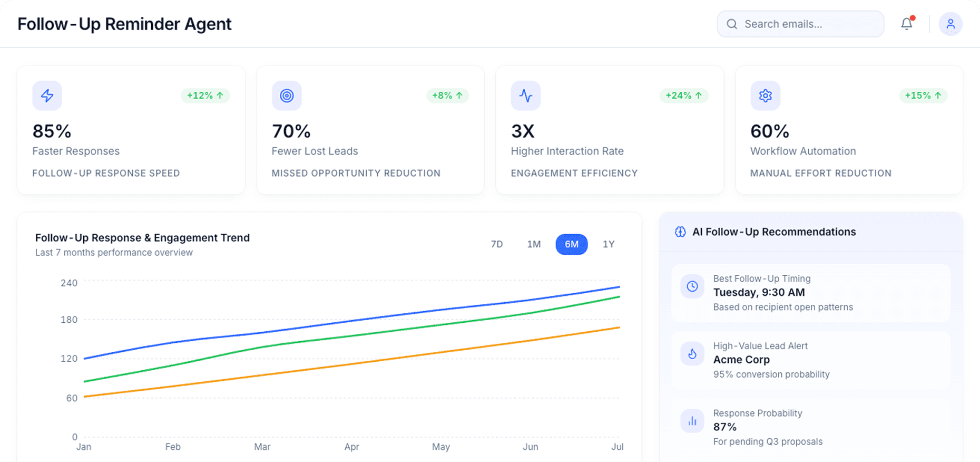The image size is (980, 462).
Task: Click the For pending Q3 proposals text
Action: point(768,441)
